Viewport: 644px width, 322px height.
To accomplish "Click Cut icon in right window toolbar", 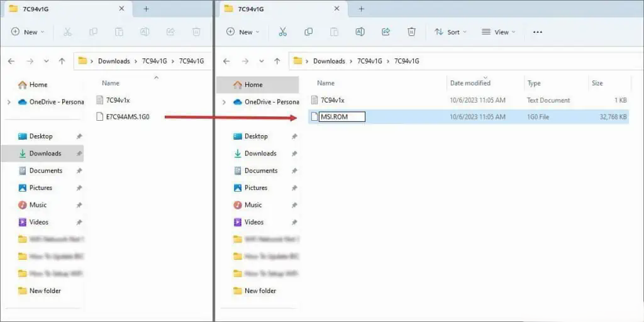I will coord(282,32).
